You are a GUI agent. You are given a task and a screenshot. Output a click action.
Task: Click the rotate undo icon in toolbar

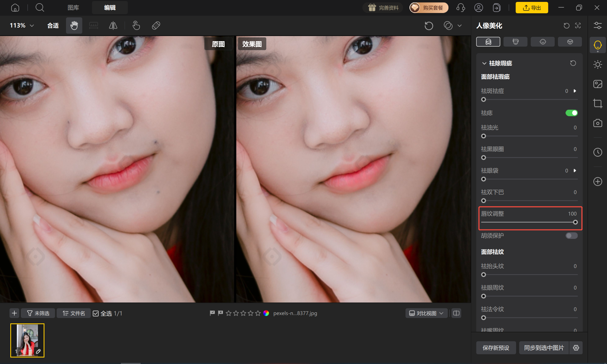click(429, 26)
